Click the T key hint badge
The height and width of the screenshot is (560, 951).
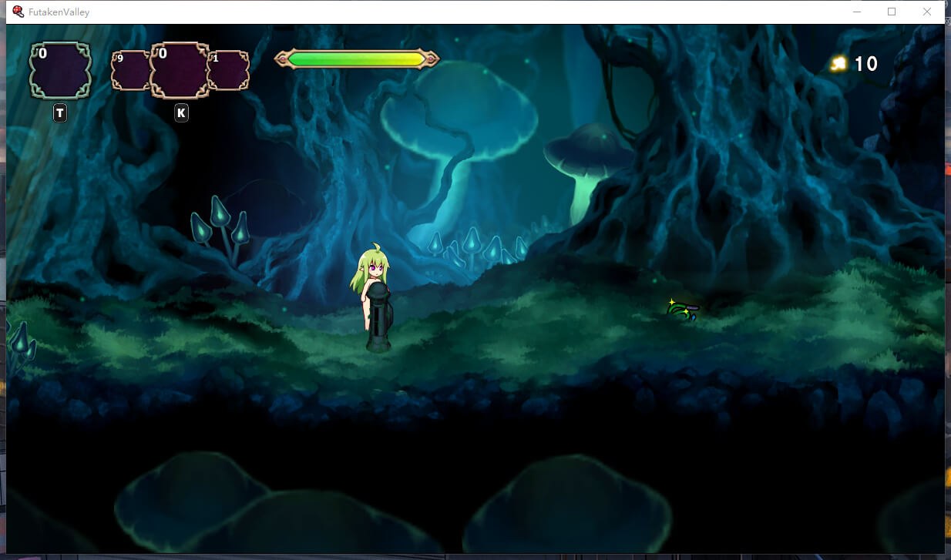tap(60, 113)
